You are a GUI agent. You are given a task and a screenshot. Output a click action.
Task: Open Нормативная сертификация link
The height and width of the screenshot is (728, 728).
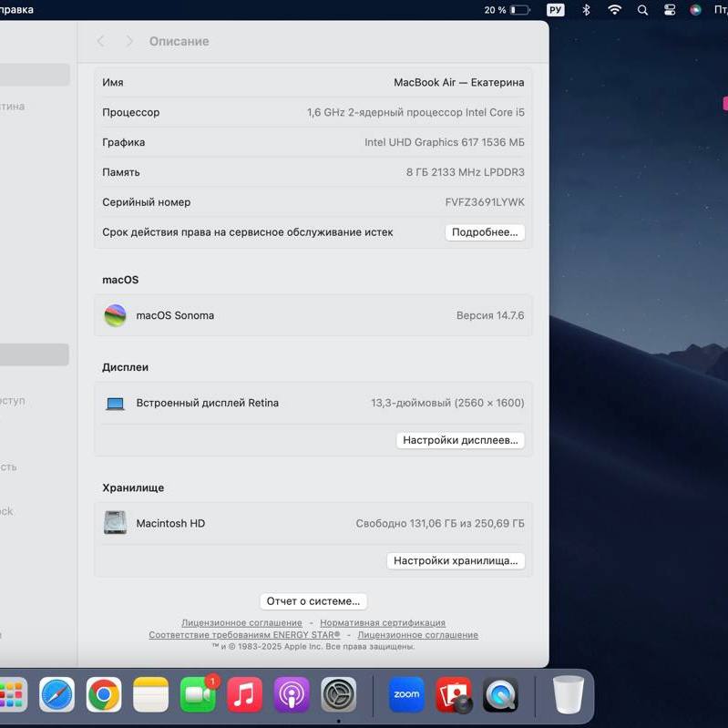pos(383,622)
